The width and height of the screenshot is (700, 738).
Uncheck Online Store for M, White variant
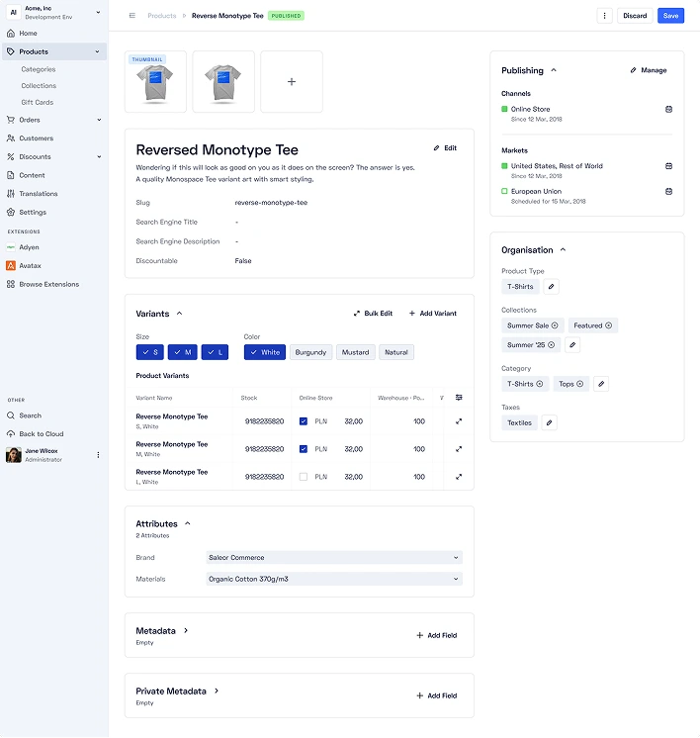[304, 449]
